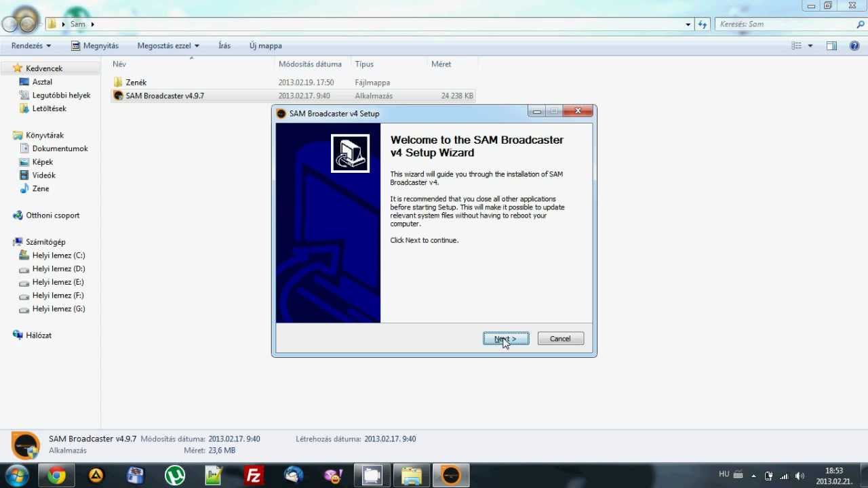Screen dimensions: 868x488
Task: Open the Dokumentumok library
Action: click(x=60, y=148)
